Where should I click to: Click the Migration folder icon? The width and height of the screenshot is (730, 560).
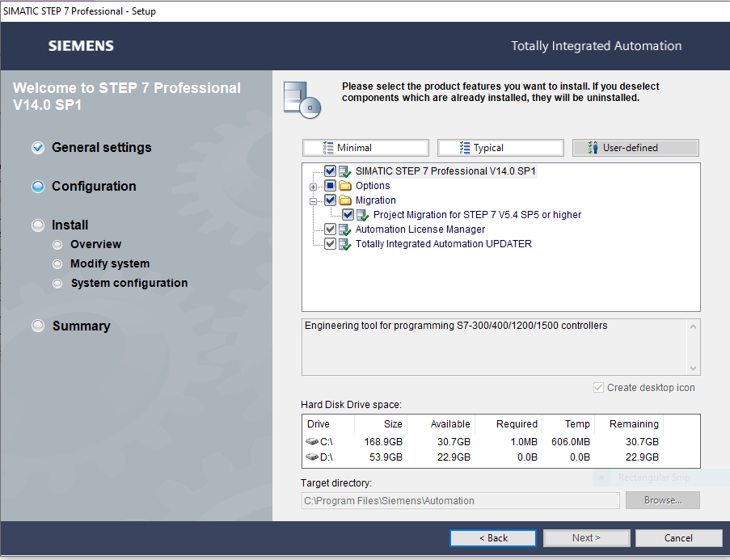[x=345, y=200]
